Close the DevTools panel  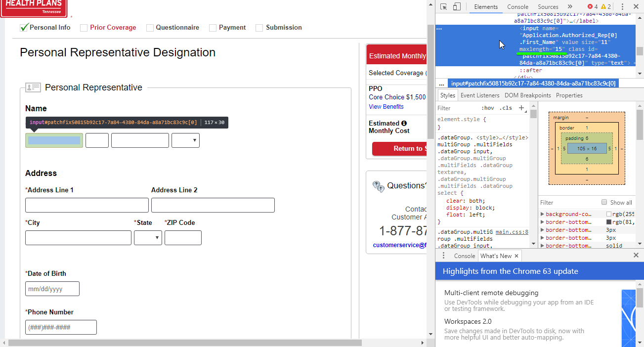[636, 7]
